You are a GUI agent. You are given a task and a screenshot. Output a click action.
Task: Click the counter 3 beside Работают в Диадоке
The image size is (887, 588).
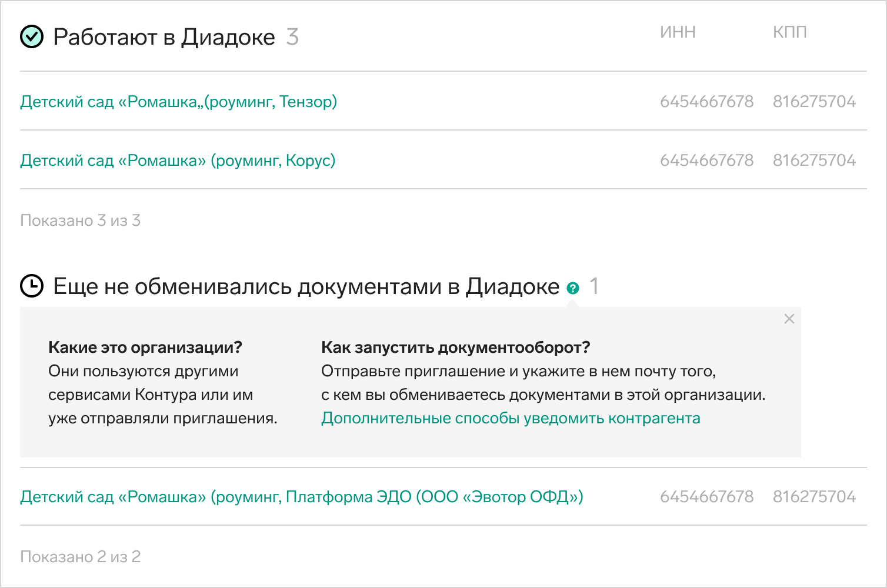[292, 37]
